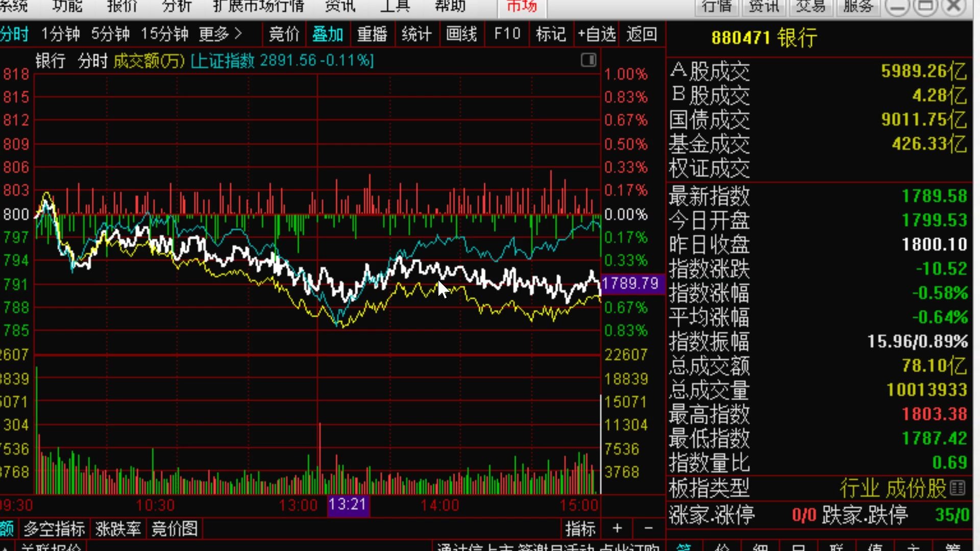Open the 报价 menu
980x551 pixels.
point(122,6)
